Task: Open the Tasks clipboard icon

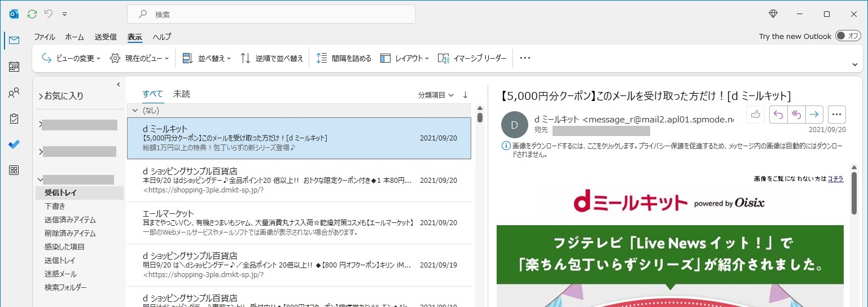Action: click(14, 119)
